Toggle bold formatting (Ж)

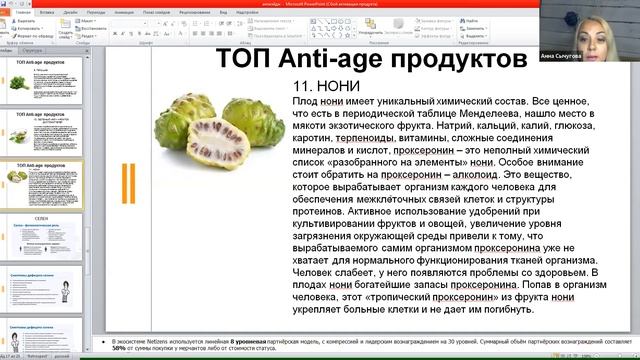115,33
